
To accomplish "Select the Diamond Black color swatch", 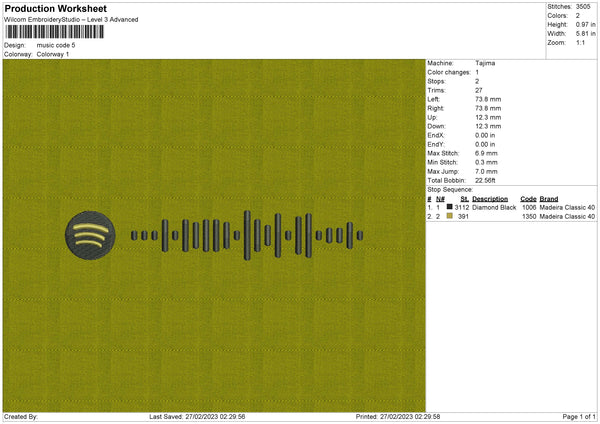I will pos(450,207).
